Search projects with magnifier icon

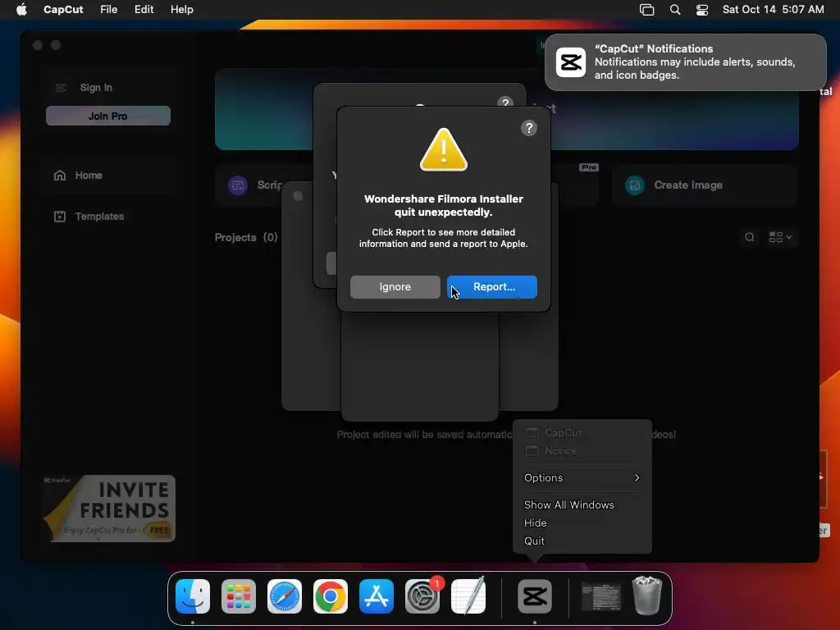(x=750, y=237)
